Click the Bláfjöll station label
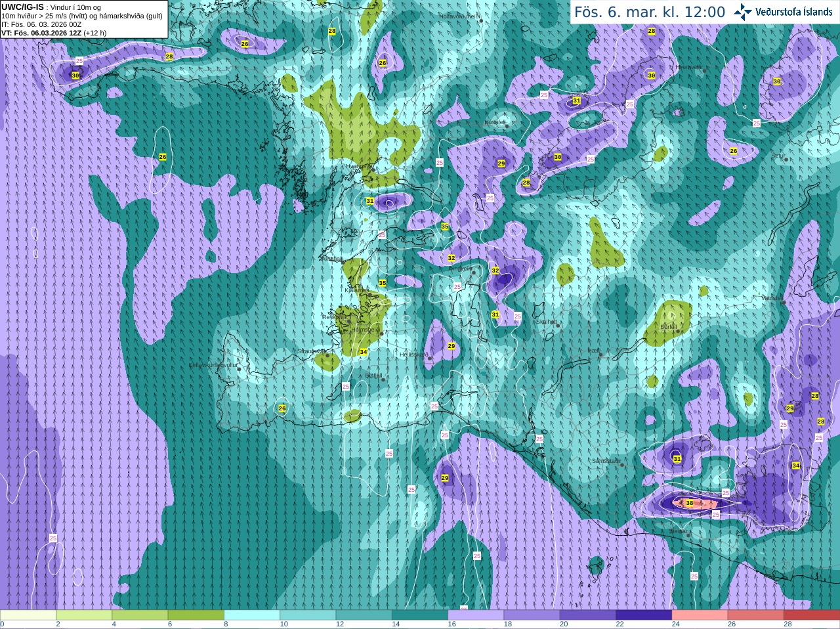Viewport: 840px width, 629px height. [373, 376]
